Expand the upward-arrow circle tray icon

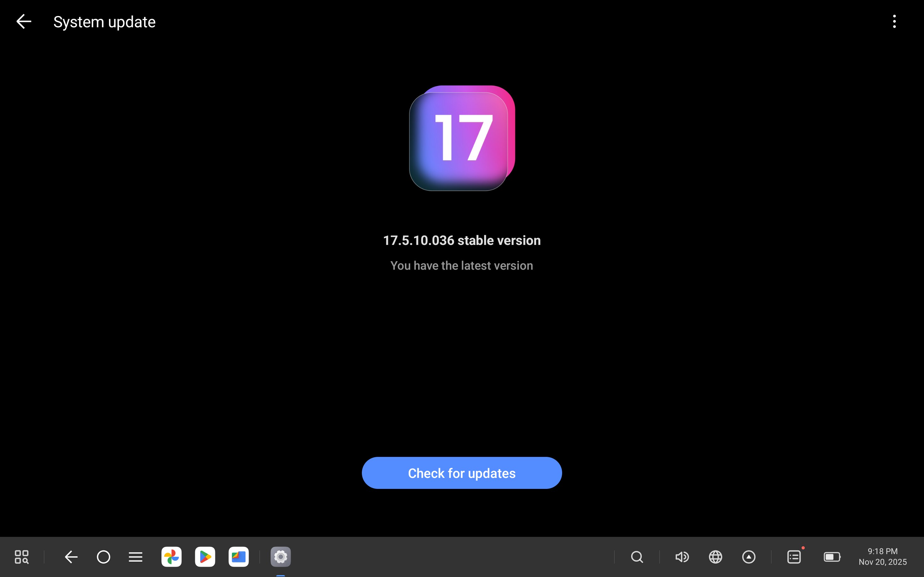pos(749,557)
